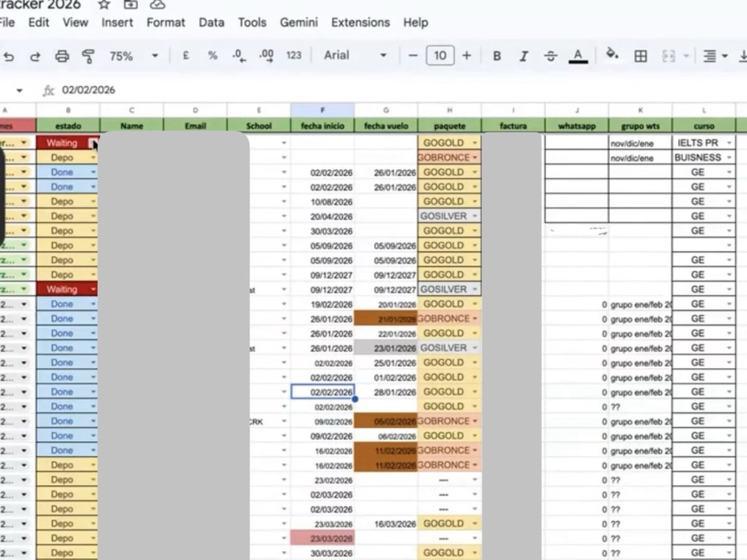Star the Tracker 2026 document
The height and width of the screenshot is (560, 747).
coord(104,4)
